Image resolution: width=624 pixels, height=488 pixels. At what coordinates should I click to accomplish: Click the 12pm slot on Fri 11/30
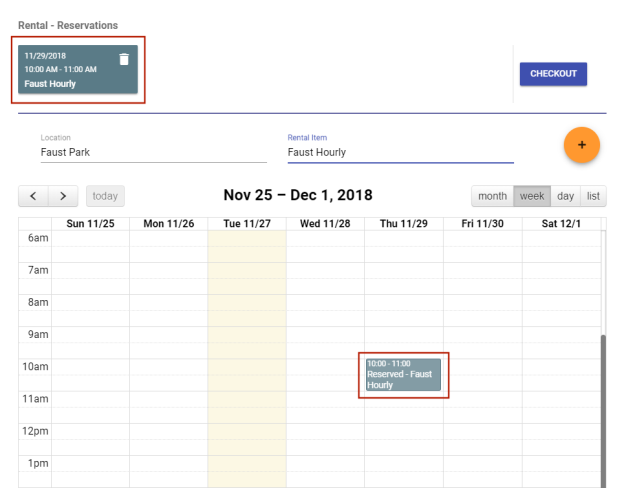click(482, 431)
